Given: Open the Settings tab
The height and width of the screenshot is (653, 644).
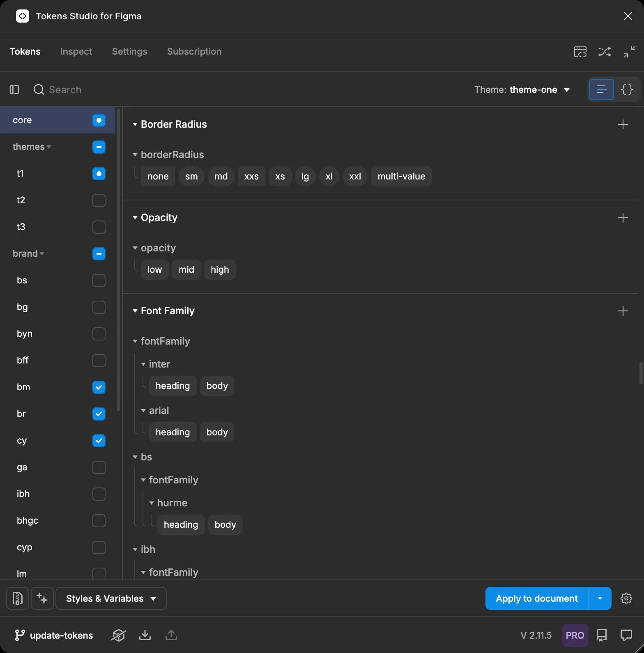Looking at the screenshot, I should pyautogui.click(x=129, y=51).
